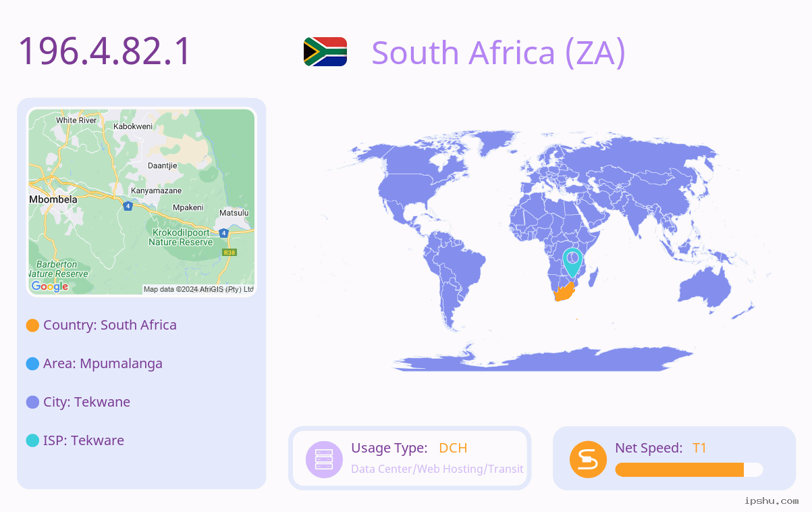Viewport: 812px width, 512px height.
Task: Click the Map data AfriGIS attribution
Action: (x=198, y=289)
